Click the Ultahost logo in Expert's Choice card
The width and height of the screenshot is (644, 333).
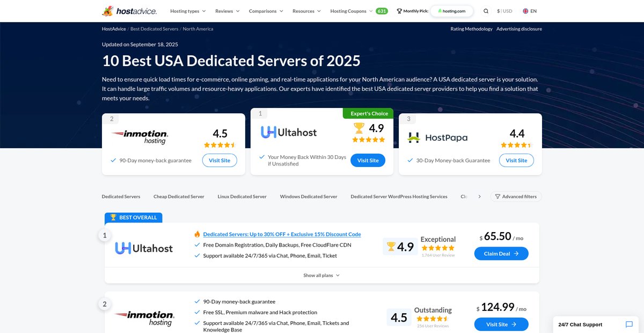coord(289,132)
